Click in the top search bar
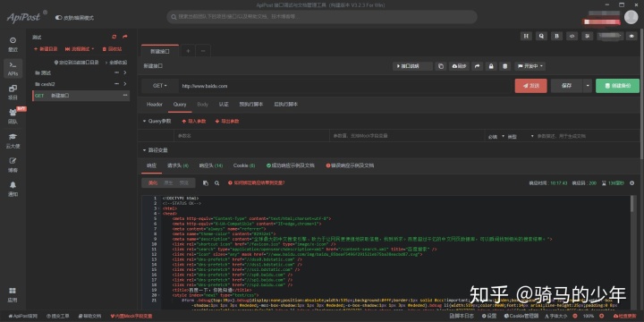The width and height of the screenshot is (644, 322). (x=322, y=17)
